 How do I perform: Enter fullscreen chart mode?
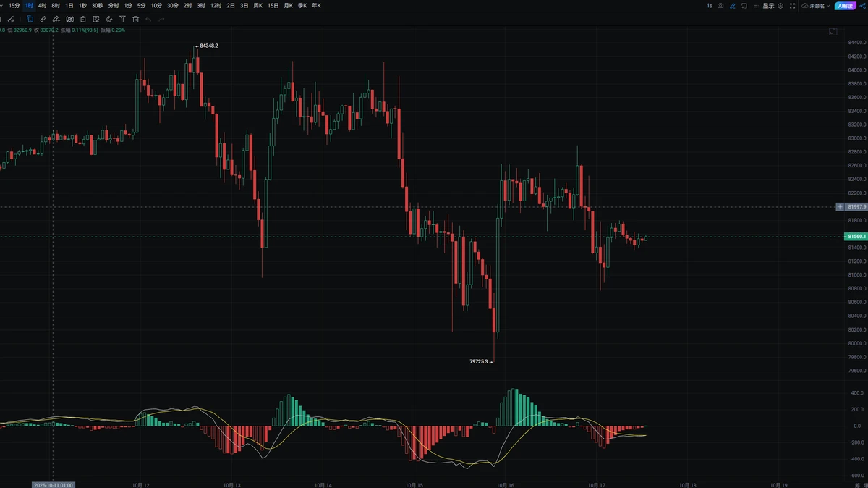coord(791,6)
